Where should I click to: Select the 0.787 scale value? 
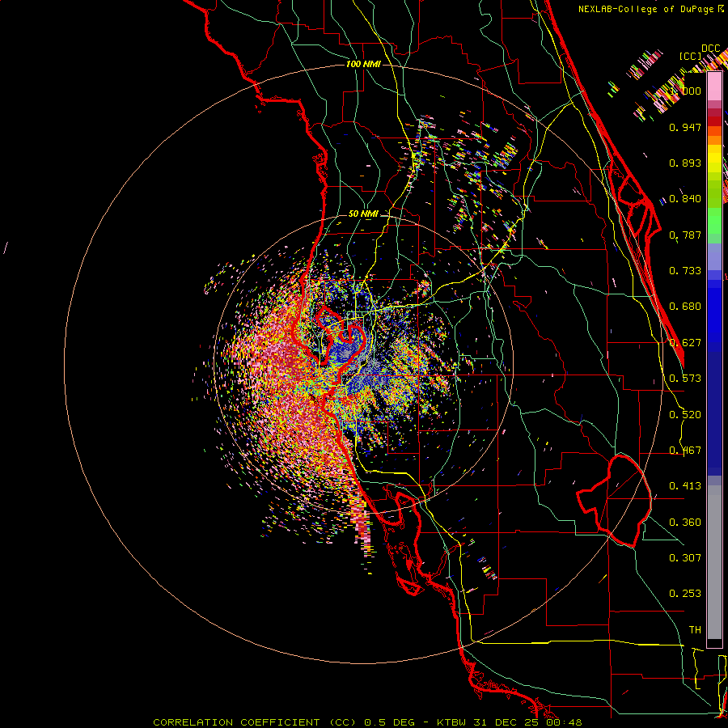point(685,235)
